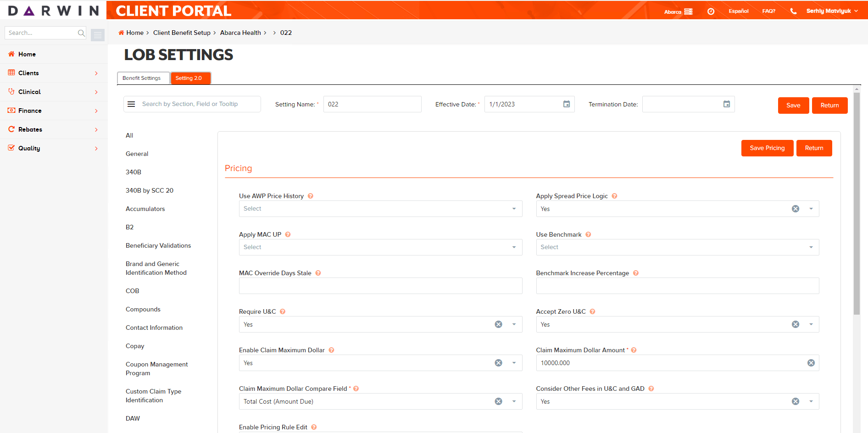This screenshot has height=433, width=868.
Task: Click the MAC Override Days Stale input
Action: (380, 286)
